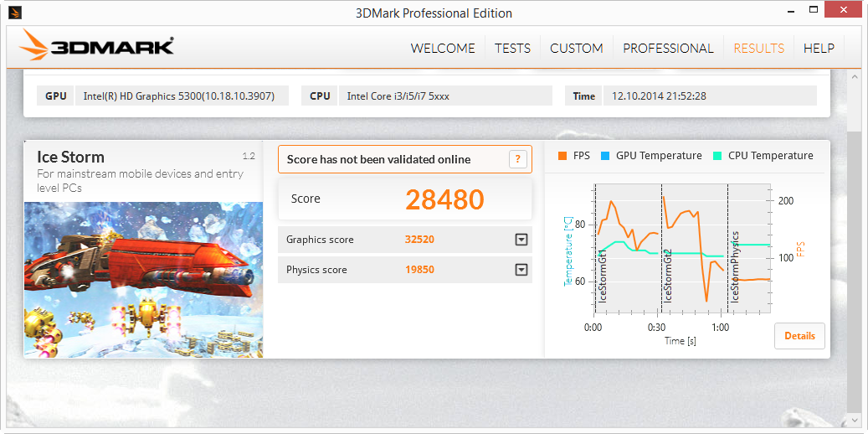The image size is (868, 434).
Task: Open the Details button below chart
Action: click(x=799, y=336)
